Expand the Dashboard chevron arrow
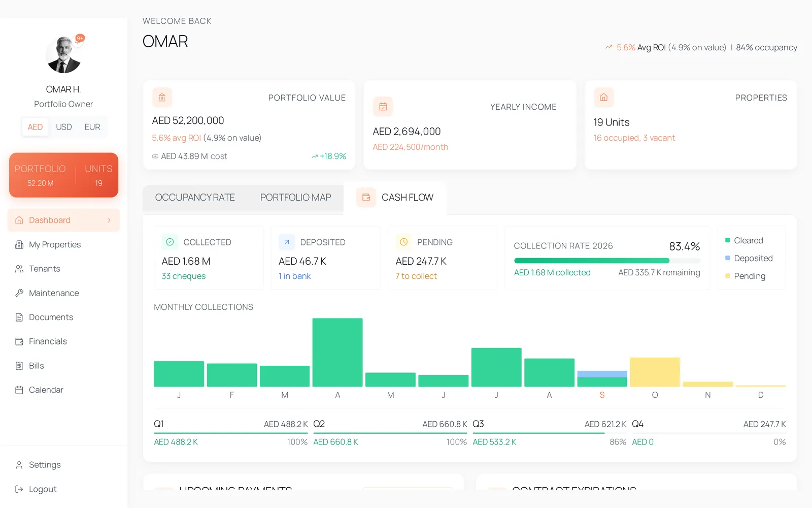Screen dimensions: 812x508 pyautogui.click(x=109, y=220)
